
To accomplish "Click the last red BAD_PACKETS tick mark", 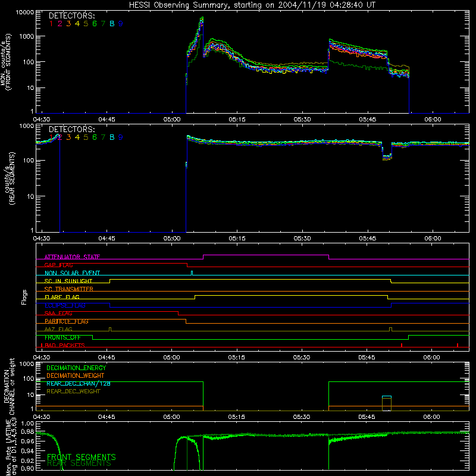I will tap(458, 345).
